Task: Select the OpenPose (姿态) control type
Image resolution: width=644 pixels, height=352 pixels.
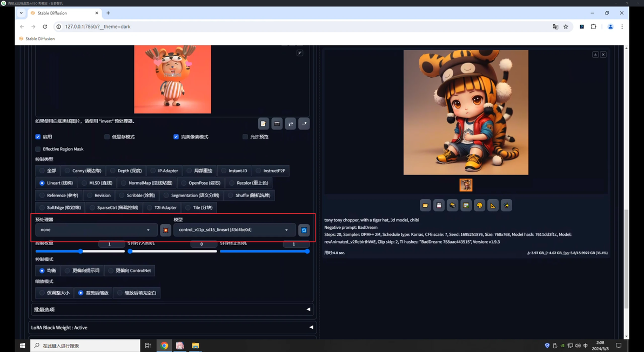Action: click(201, 183)
